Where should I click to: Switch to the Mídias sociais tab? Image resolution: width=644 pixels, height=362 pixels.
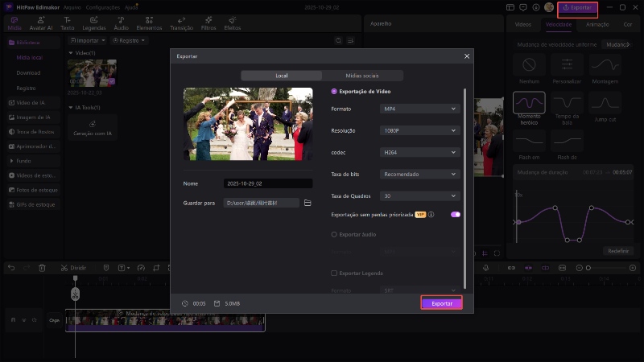coord(361,75)
